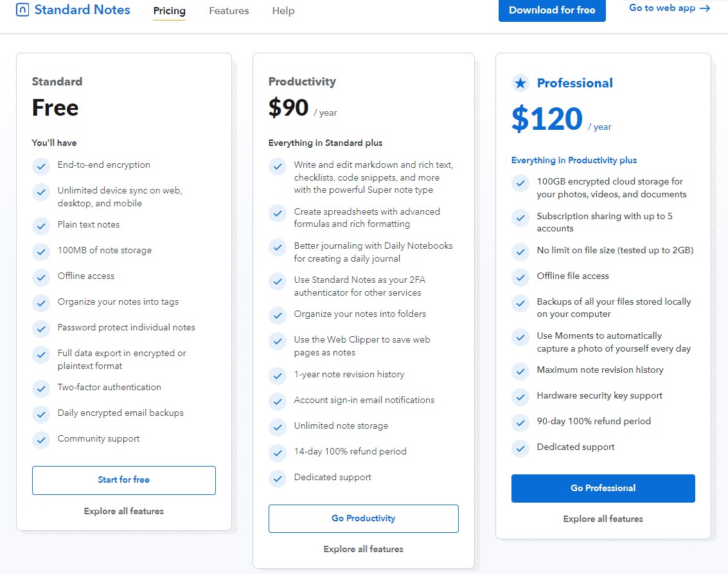Click checkmark beside Two-factor authentication
The height and width of the screenshot is (574, 728).
point(41,389)
